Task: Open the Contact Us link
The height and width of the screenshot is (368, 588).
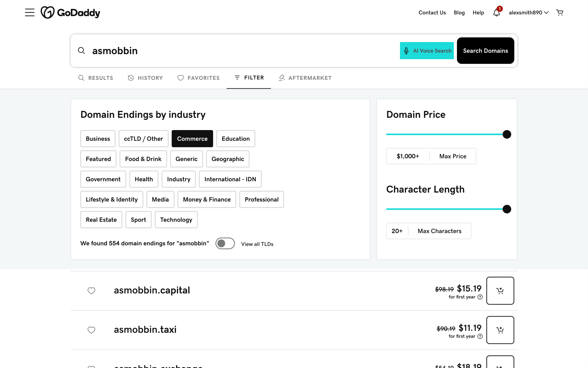Action: pos(432,13)
